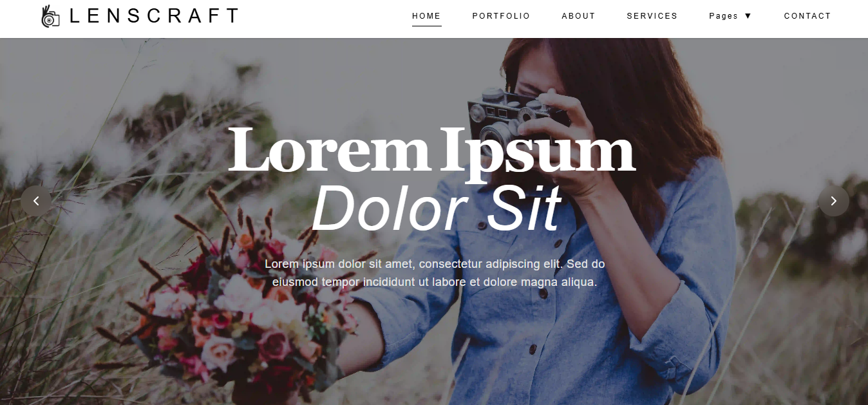Click the italic Dolor Sit subtitle

click(x=437, y=208)
